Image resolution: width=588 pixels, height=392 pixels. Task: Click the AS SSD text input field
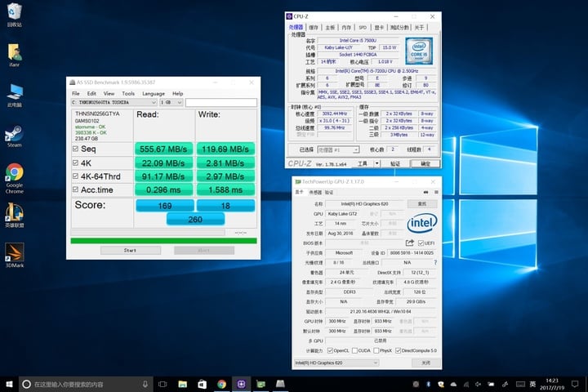tap(221, 102)
